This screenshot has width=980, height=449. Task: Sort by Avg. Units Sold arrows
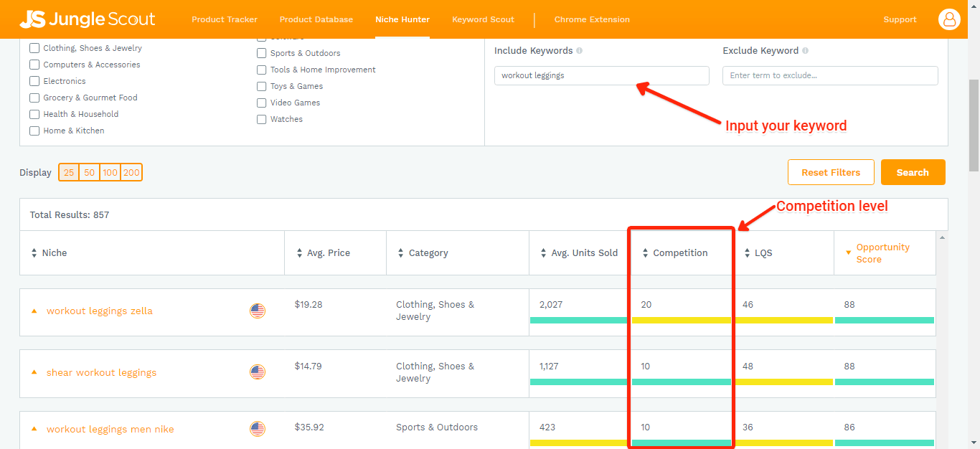pos(544,253)
